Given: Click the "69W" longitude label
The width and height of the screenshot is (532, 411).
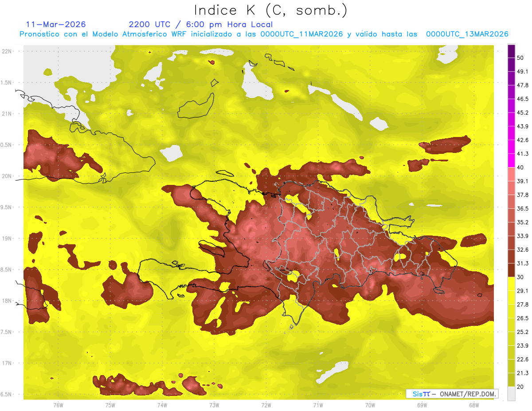Looking at the screenshot, I should (422, 405).
